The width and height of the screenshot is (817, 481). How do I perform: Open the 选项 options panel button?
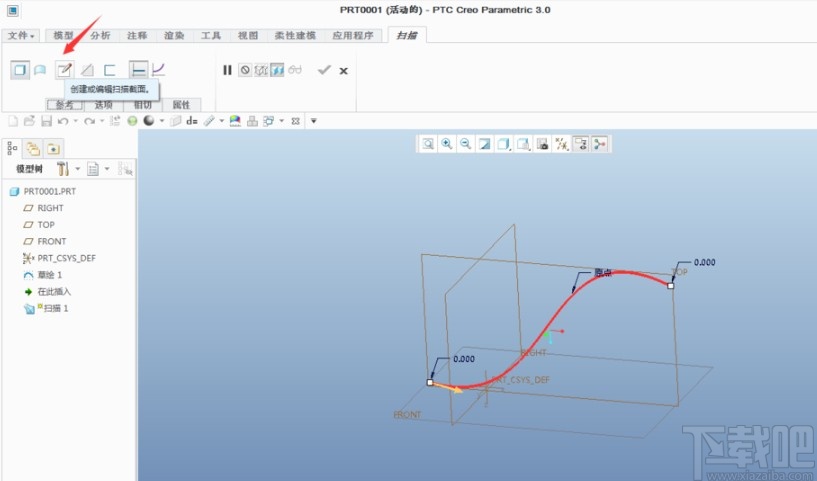[103, 104]
